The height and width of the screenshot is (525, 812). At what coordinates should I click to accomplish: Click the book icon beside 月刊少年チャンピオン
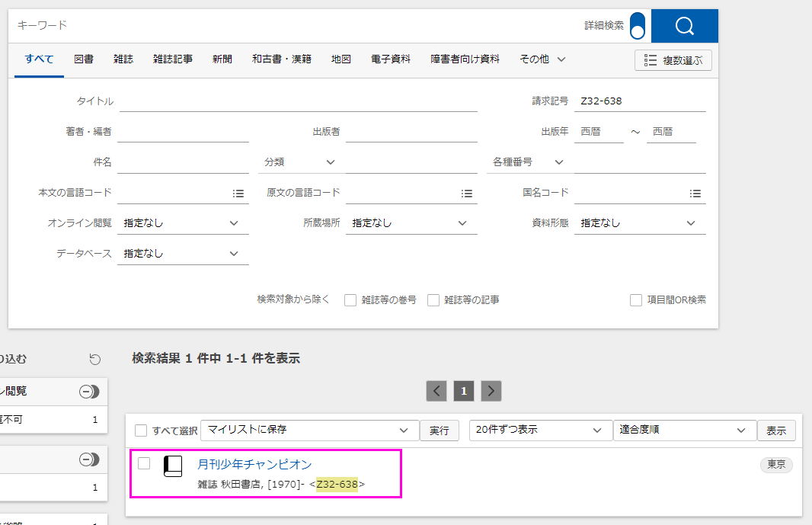174,466
